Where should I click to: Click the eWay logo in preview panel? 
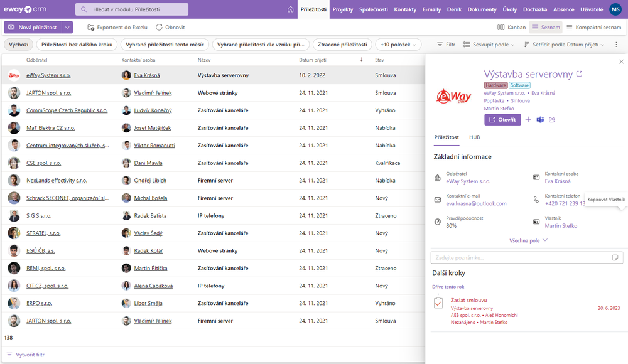click(x=454, y=97)
